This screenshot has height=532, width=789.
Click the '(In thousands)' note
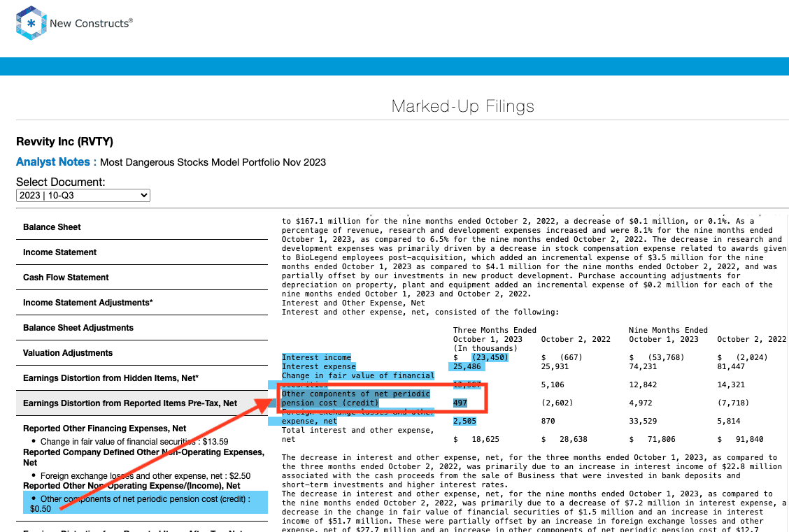pyautogui.click(x=485, y=348)
